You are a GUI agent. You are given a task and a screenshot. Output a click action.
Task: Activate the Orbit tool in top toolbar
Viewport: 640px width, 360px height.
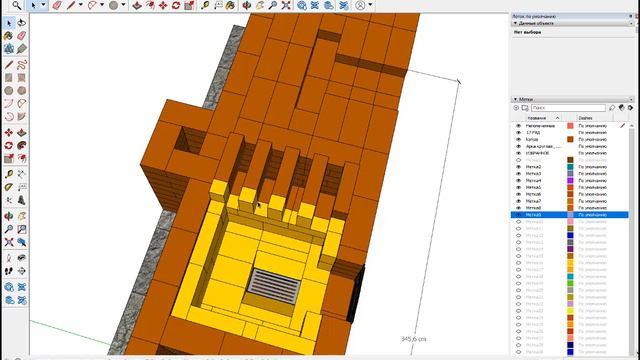pos(247,5)
